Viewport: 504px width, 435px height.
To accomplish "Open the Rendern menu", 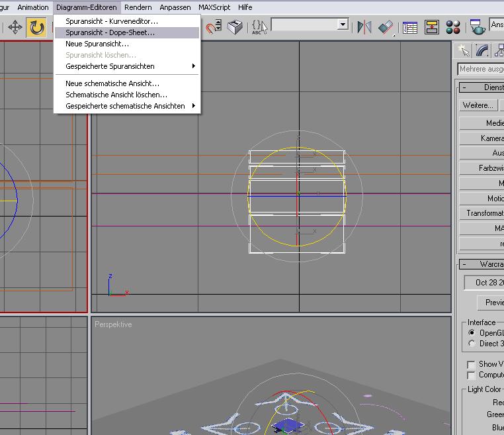I will [x=138, y=7].
